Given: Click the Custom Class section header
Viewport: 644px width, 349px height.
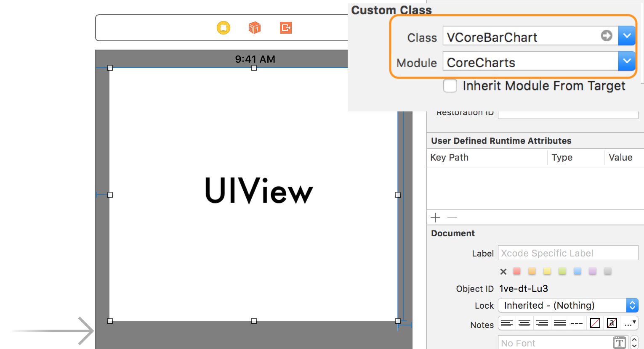Looking at the screenshot, I should click(391, 10).
